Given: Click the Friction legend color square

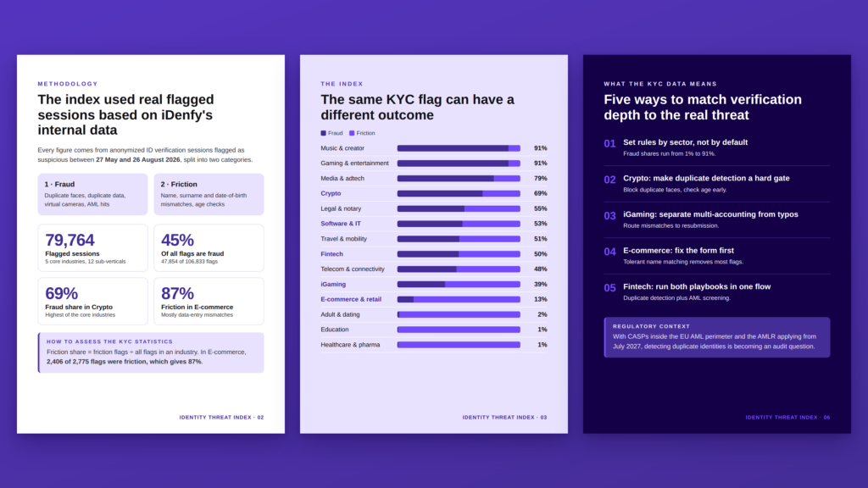Looking at the screenshot, I should click(x=352, y=133).
